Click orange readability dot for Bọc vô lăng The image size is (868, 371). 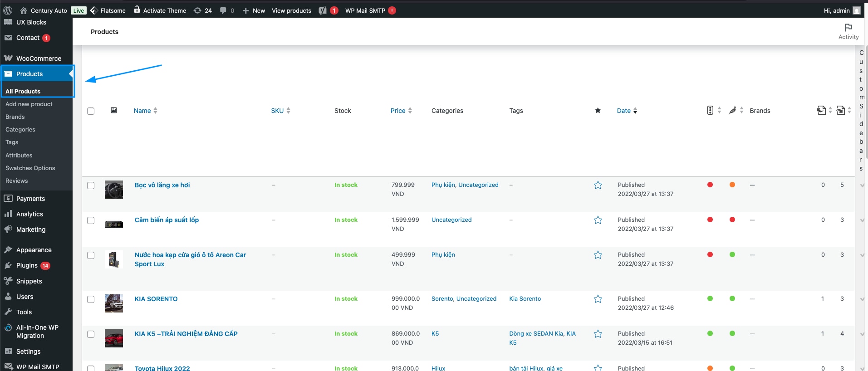732,185
